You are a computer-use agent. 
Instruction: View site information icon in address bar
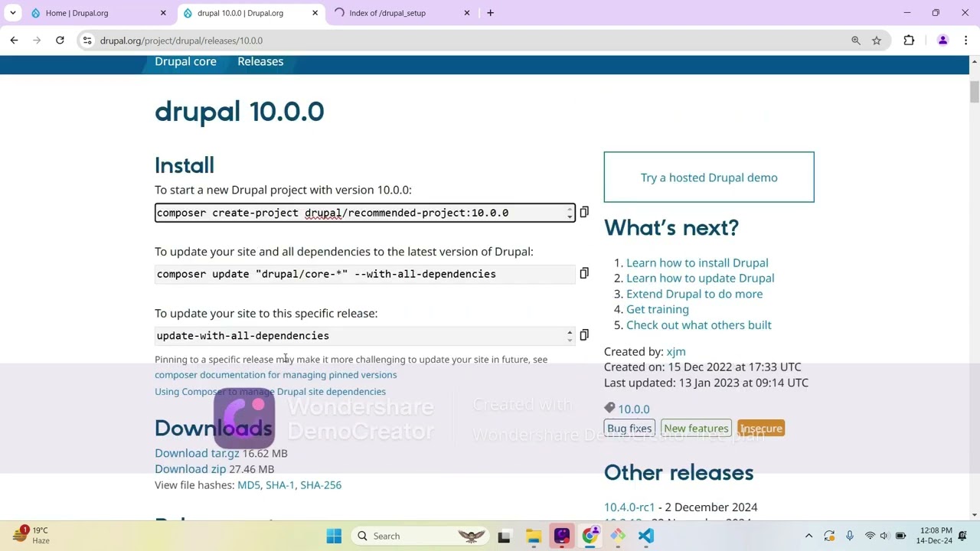pos(87,41)
